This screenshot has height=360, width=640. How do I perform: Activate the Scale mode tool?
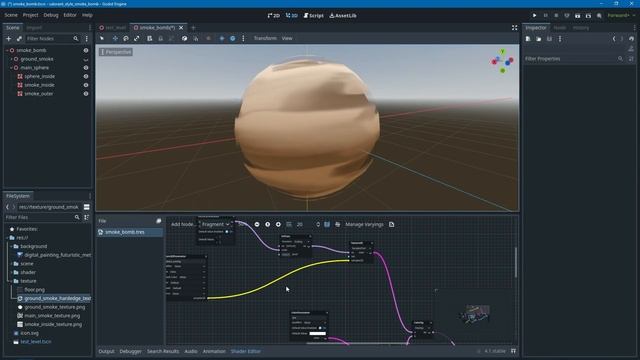pyautogui.click(x=137, y=38)
